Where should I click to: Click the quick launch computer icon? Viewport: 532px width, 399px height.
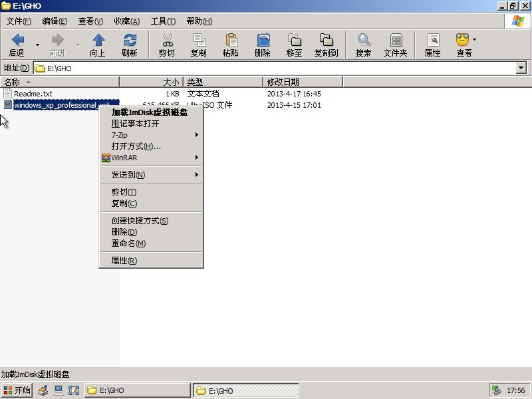pyautogui.click(x=59, y=390)
